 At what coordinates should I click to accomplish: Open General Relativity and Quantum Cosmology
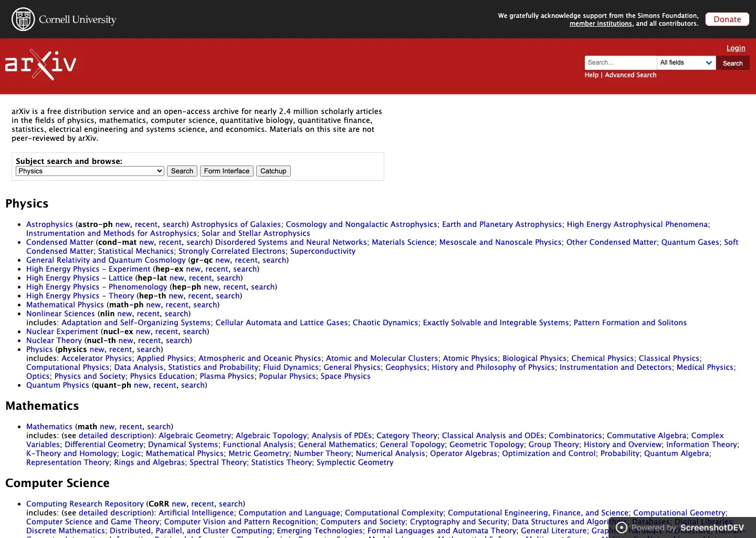click(x=106, y=260)
